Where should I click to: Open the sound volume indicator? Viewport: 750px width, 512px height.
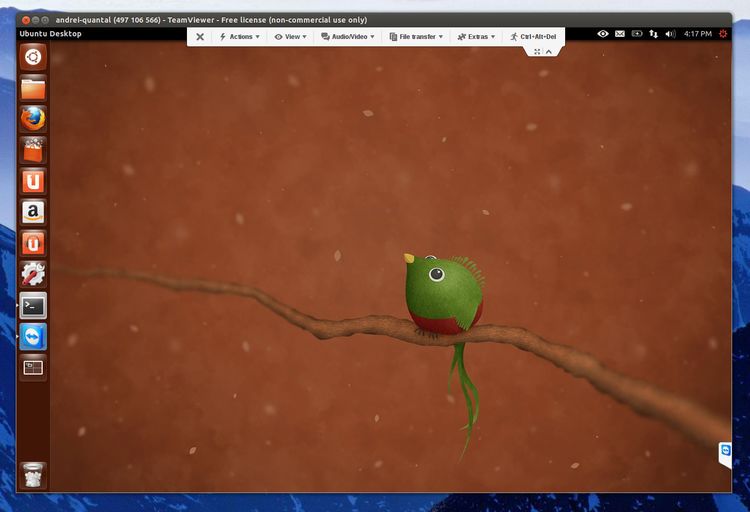point(671,33)
